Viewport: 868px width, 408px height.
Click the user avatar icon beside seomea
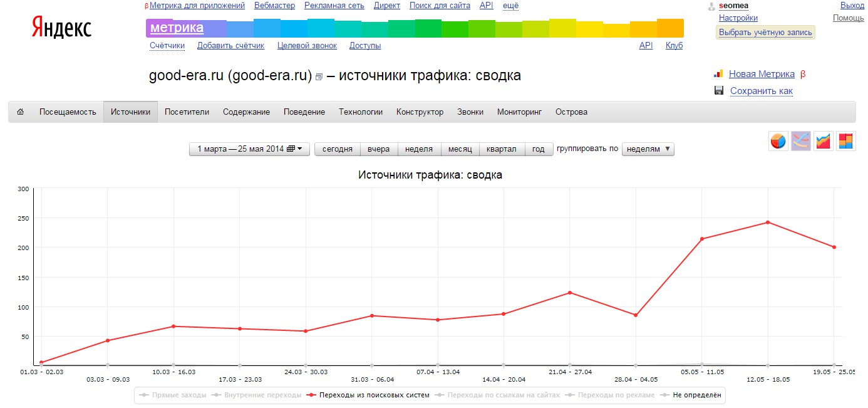(x=711, y=6)
